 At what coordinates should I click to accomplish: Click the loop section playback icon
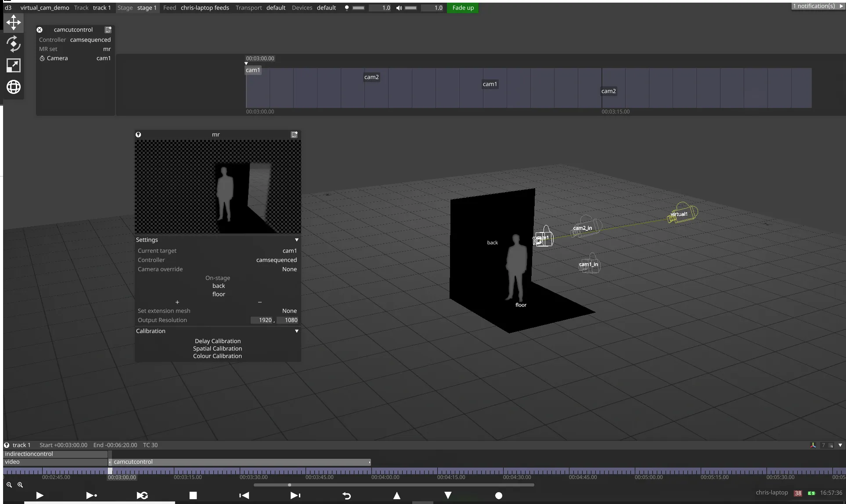142,495
